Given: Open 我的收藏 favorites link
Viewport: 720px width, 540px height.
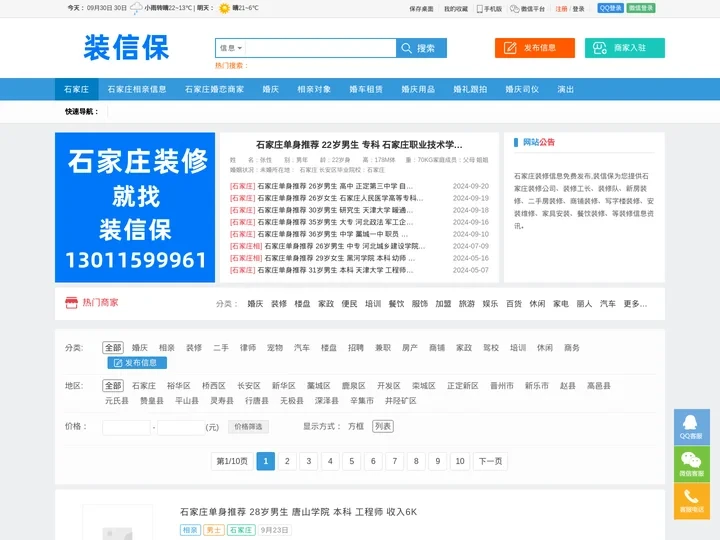Looking at the screenshot, I should 456,9.
